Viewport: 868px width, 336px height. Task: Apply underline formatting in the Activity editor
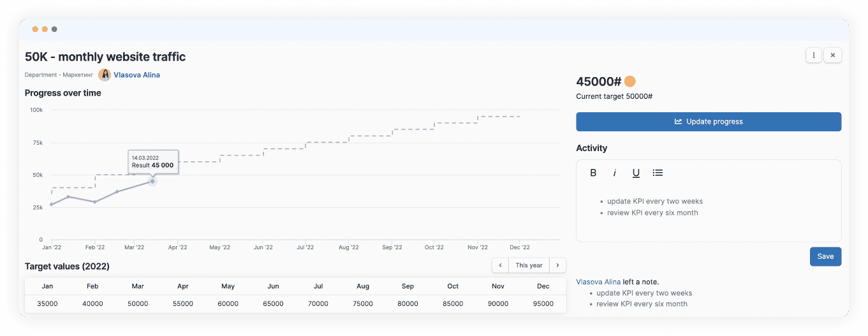coord(636,173)
